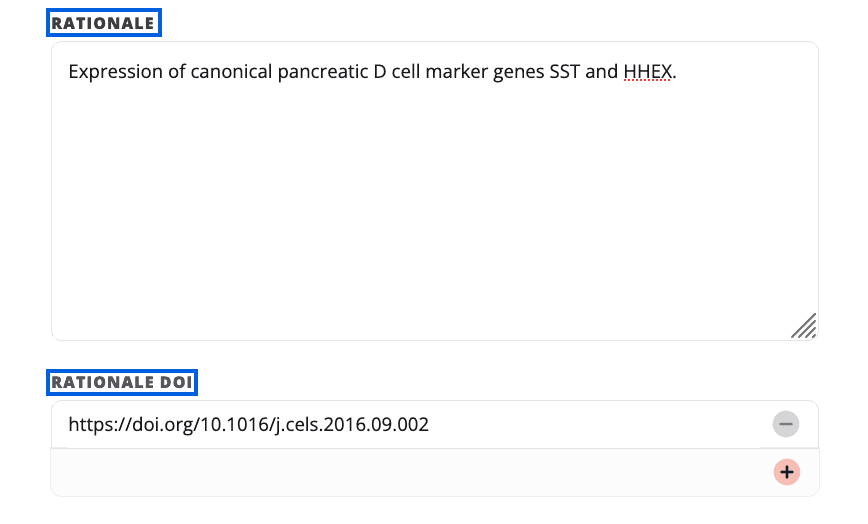The image size is (868, 524).
Task: Add a new DOI with plus icon
Action: (x=786, y=472)
